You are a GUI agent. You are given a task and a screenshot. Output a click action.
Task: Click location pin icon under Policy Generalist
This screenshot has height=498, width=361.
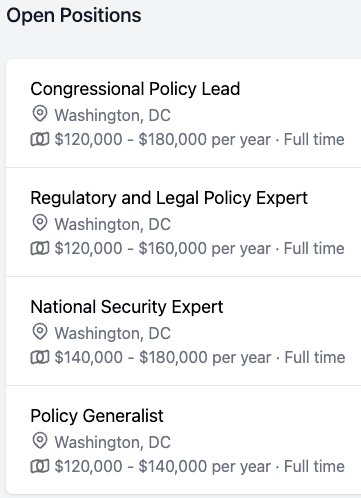(40, 441)
